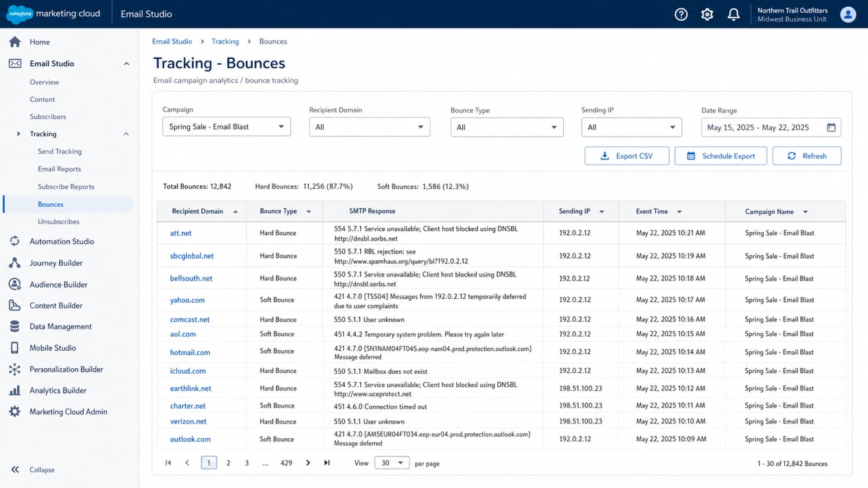Go to the previous page
The image size is (868, 488).
pyautogui.click(x=187, y=463)
